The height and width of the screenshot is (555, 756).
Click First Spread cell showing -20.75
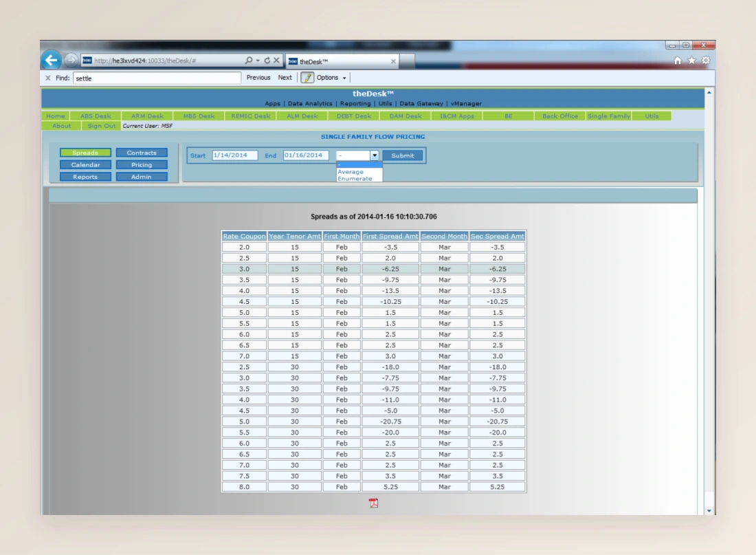coord(390,422)
